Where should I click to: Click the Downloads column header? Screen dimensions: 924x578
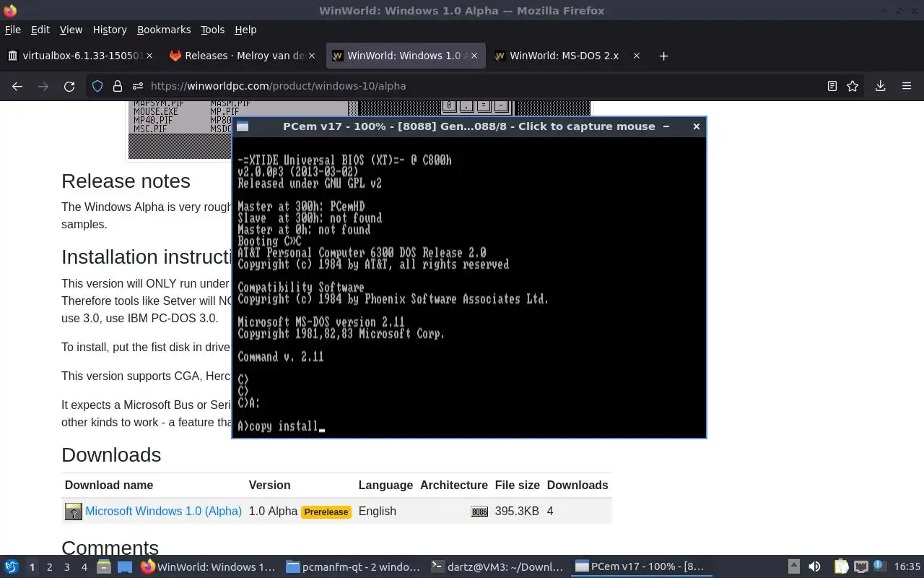click(577, 486)
